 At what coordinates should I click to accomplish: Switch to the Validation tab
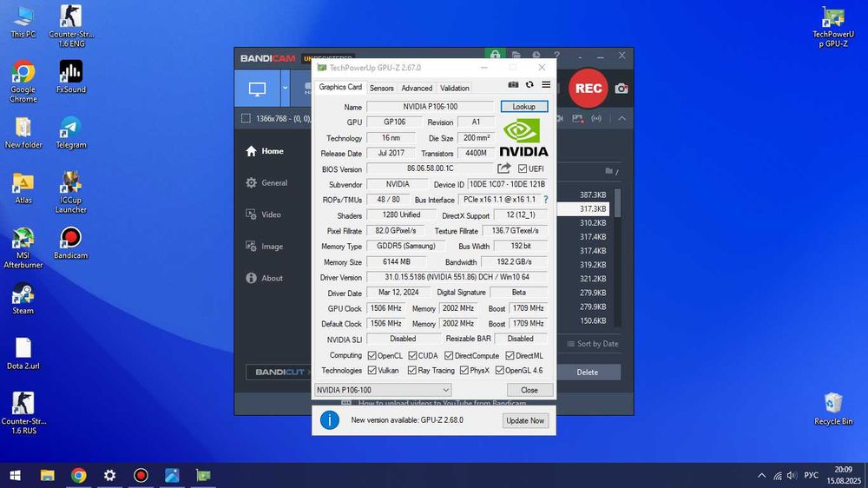pos(455,88)
